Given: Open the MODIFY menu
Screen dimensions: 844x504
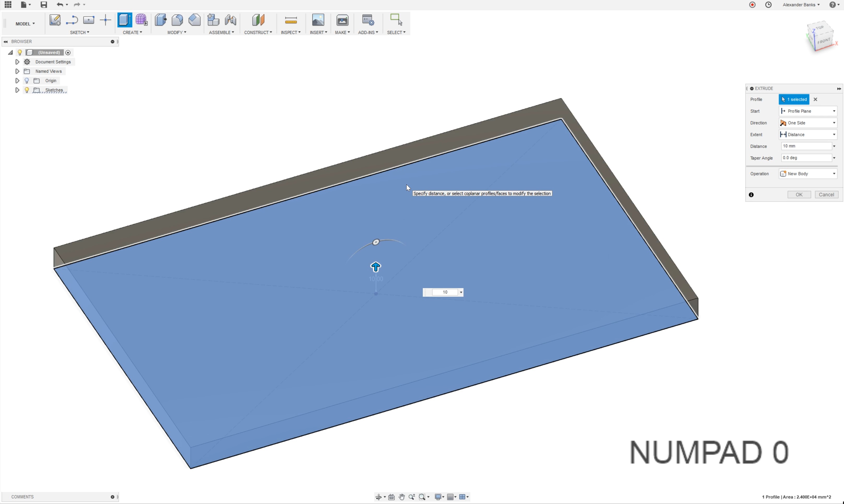Looking at the screenshot, I should click(x=176, y=32).
